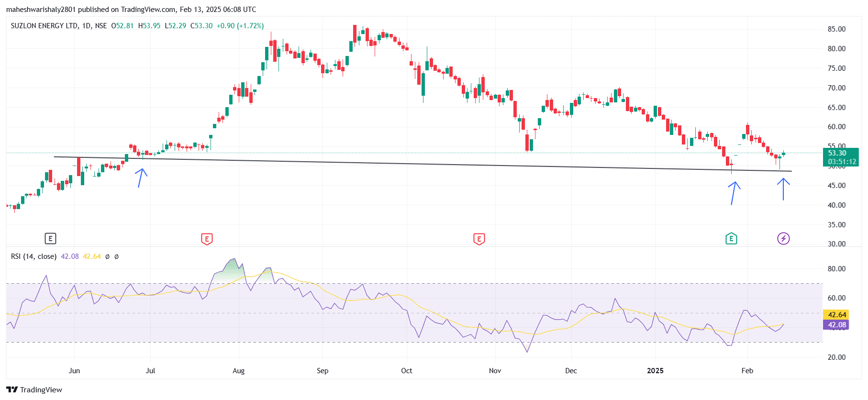Screen dimensions: 868x400
Task: Click the 40.00 price axis label
Action: (x=836, y=205)
